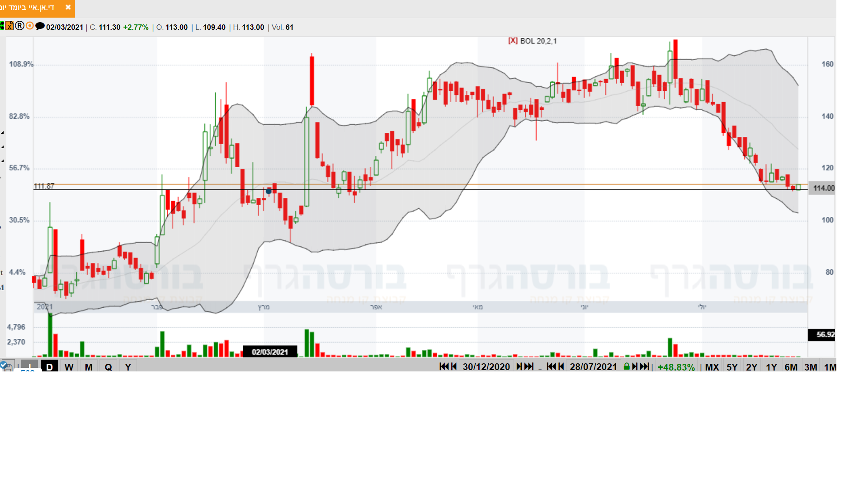The height and width of the screenshot is (488, 868).
Task: Jump start date to first record
Action: coord(444,366)
